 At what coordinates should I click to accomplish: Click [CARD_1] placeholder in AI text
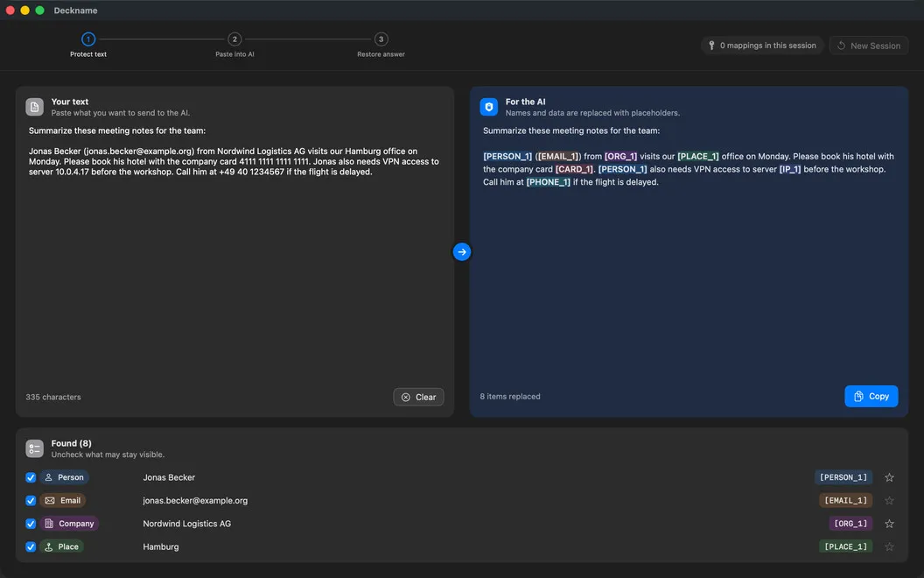pos(574,169)
